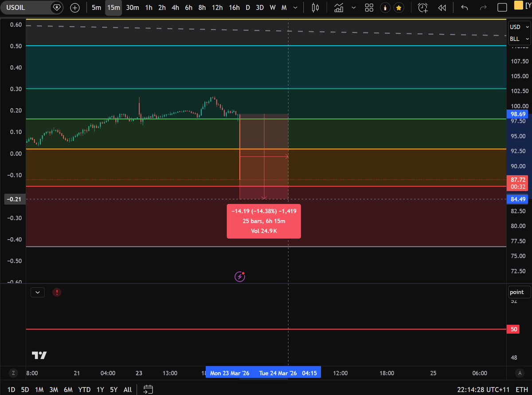Undo the last chart action
Screen dimensions: 532x395
(465, 8)
